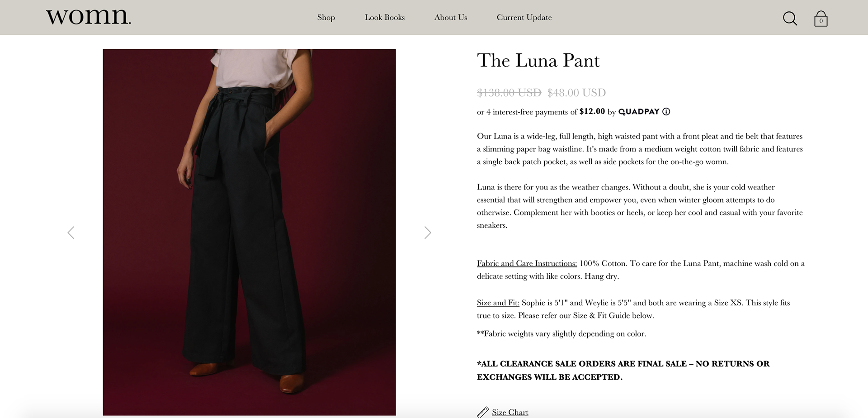Image resolution: width=868 pixels, height=418 pixels.
Task: Click the ruler icon beside Size Chart
Action: pyautogui.click(x=483, y=412)
